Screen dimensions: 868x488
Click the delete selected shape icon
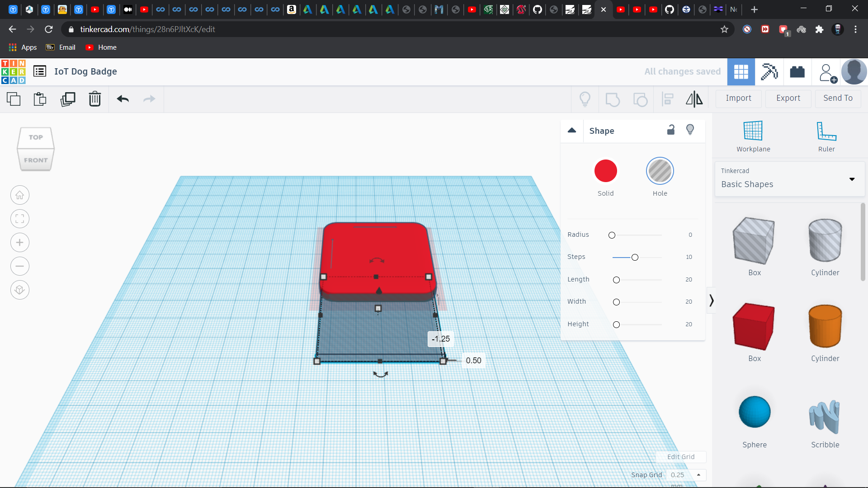[x=95, y=99]
